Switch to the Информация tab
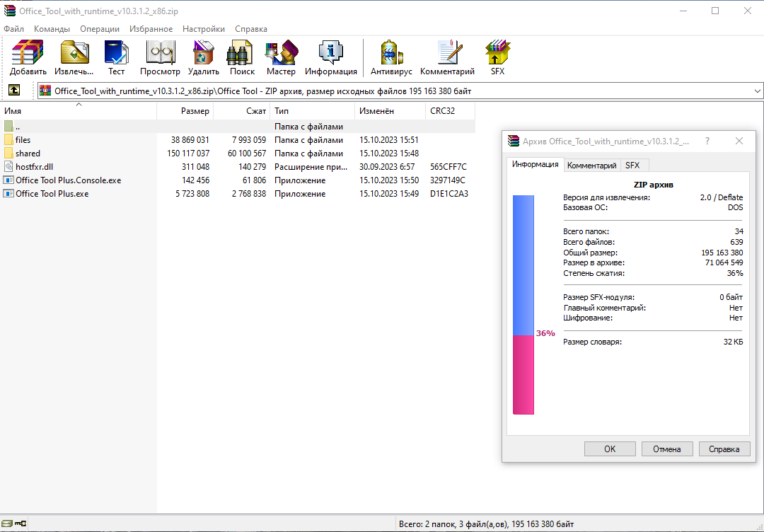This screenshot has width=764, height=532. tap(535, 165)
